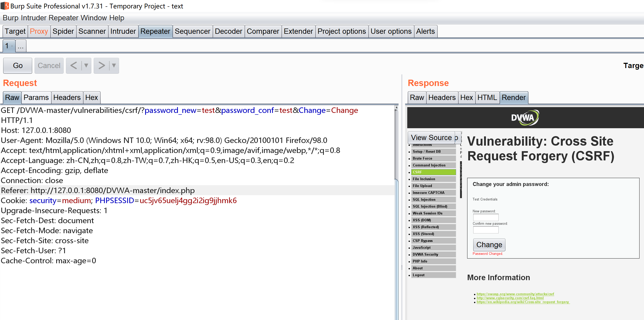Viewport: 644px width, 320px height.
Task: Switch to the Extender tab
Action: coord(298,31)
